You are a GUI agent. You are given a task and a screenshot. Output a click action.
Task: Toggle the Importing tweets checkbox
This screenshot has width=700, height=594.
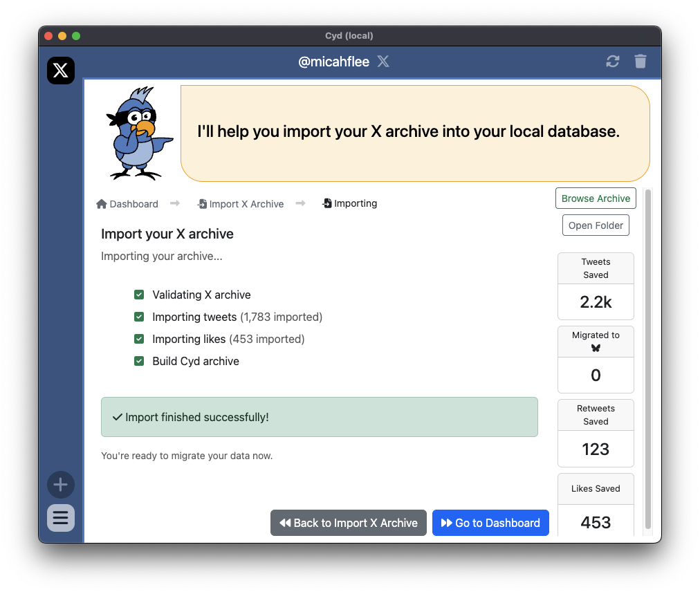[x=139, y=317]
